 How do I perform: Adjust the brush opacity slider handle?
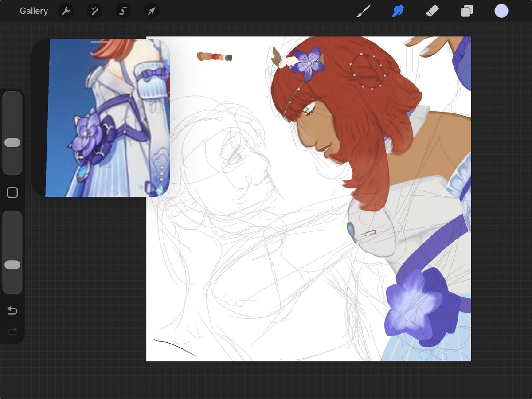coord(12,265)
